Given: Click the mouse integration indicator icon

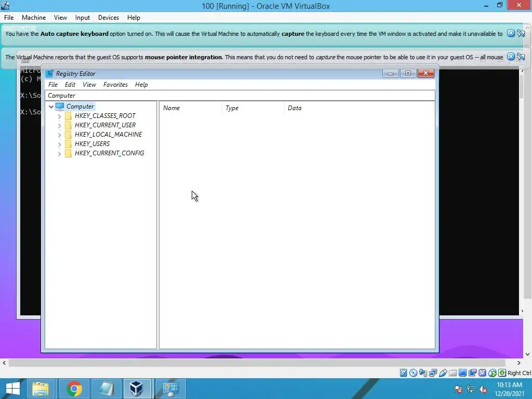Looking at the screenshot, I should point(492,373).
